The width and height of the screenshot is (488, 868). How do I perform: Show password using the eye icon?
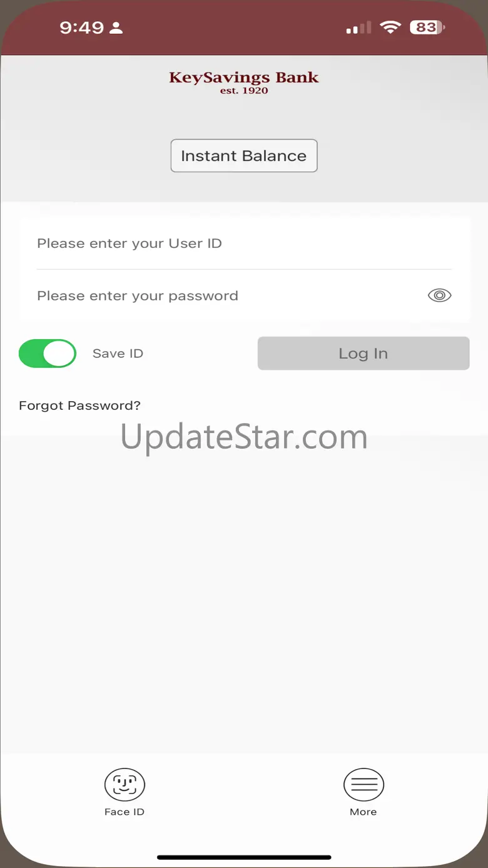click(439, 295)
